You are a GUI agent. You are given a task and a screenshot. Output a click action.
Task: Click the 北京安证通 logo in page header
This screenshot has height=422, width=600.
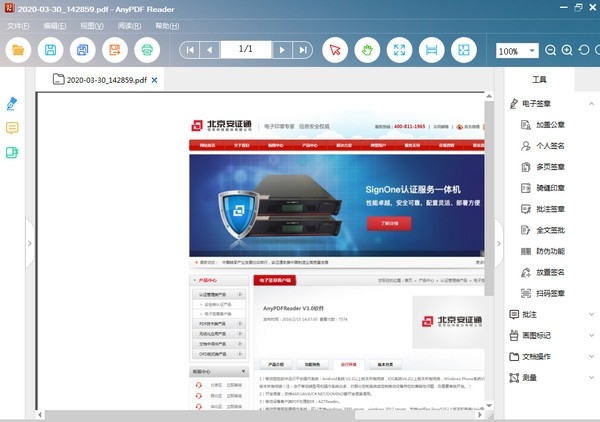click(x=222, y=125)
